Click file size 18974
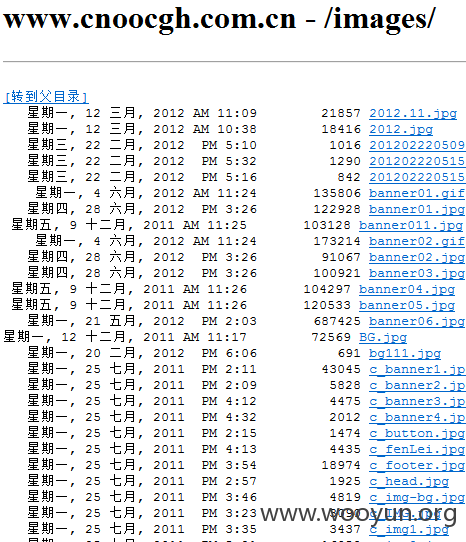466x542 pixels. [341, 466]
